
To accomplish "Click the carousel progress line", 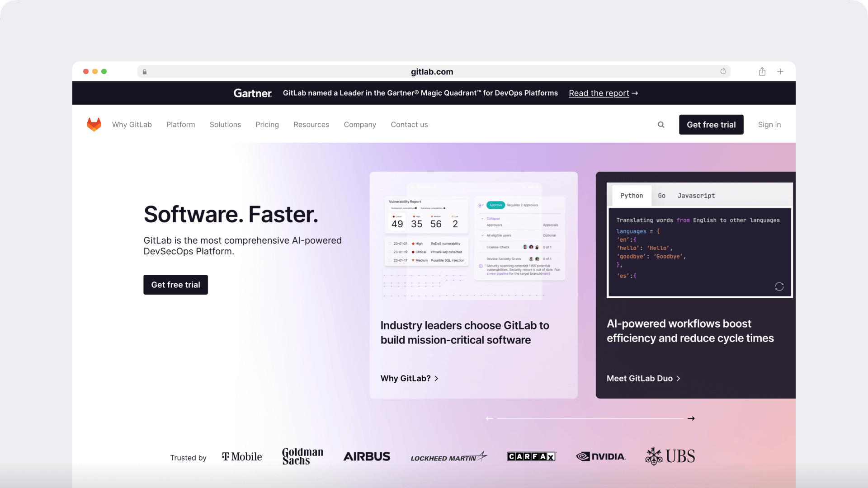I will (590, 418).
